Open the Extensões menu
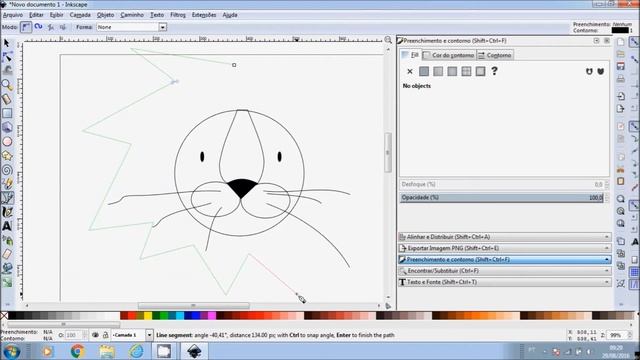The image size is (640, 360). tap(204, 15)
